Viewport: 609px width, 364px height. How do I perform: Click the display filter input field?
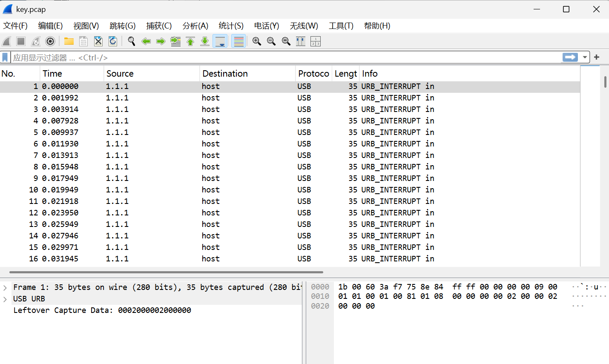[285, 57]
